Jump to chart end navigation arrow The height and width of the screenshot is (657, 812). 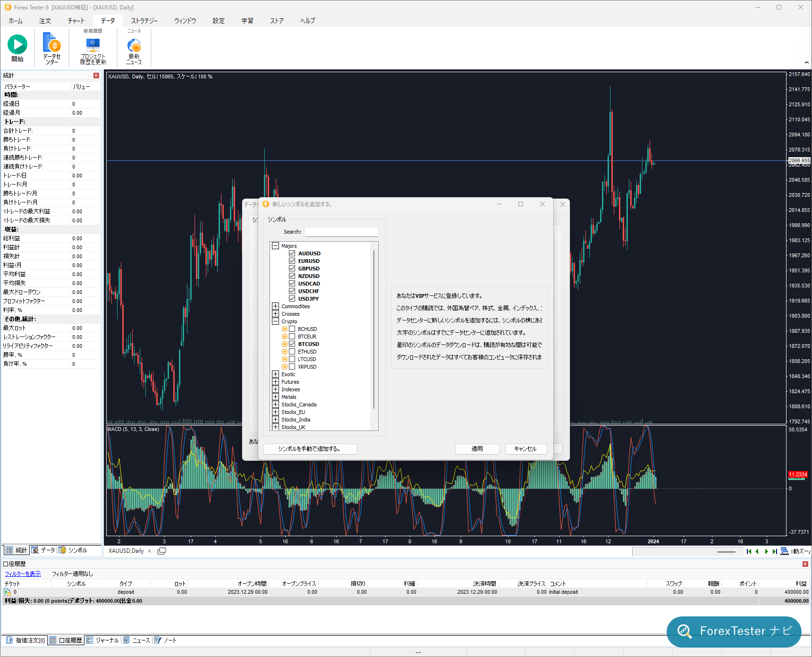click(x=775, y=551)
